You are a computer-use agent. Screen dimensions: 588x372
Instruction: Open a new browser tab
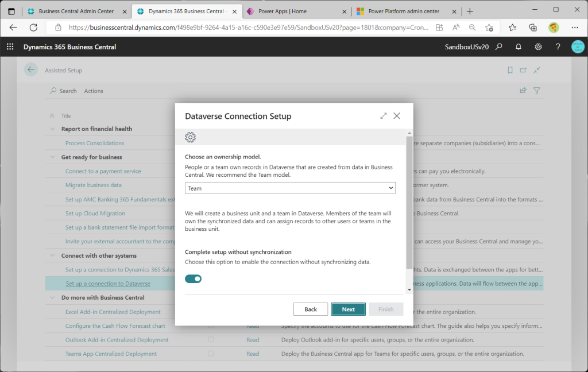470,11
